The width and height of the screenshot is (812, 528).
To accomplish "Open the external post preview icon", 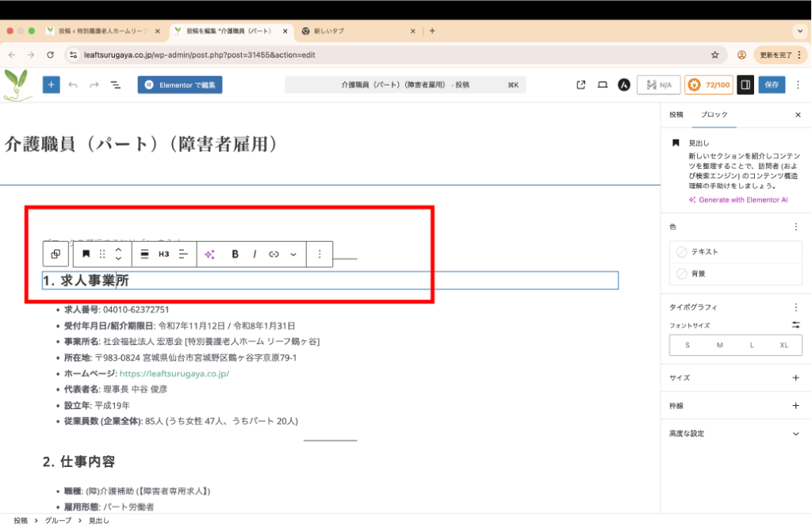I will 580,85.
